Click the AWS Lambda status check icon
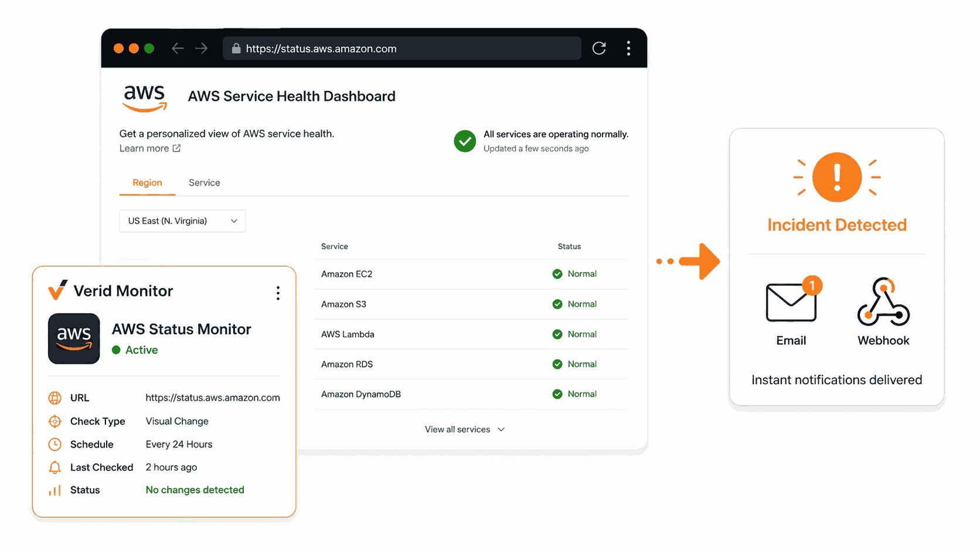 [557, 334]
